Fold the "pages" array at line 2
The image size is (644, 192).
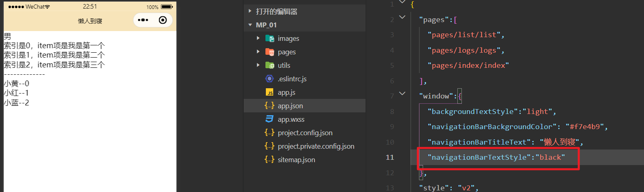coord(402,17)
